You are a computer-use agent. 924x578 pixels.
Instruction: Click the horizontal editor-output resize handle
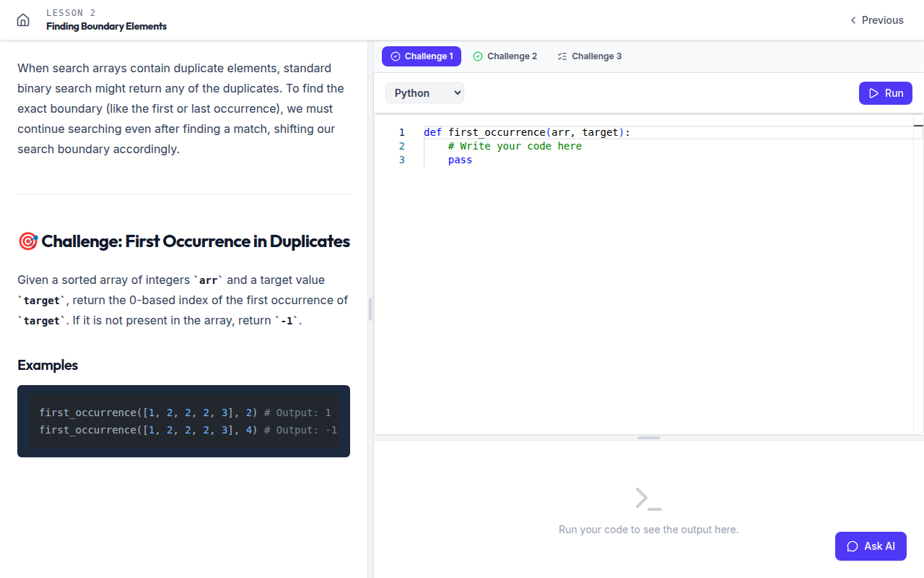coord(649,438)
